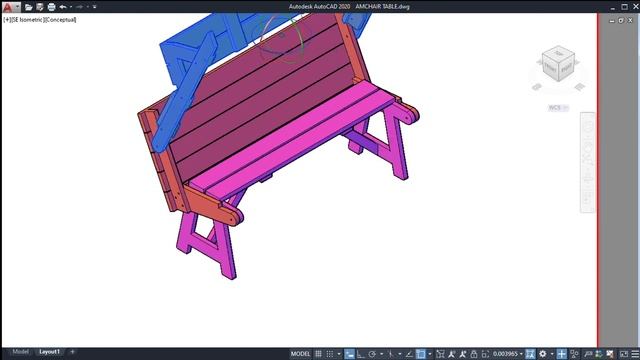The height and width of the screenshot is (360, 640).
Task: Click the annotation auto-scale icon
Action: 451,354
